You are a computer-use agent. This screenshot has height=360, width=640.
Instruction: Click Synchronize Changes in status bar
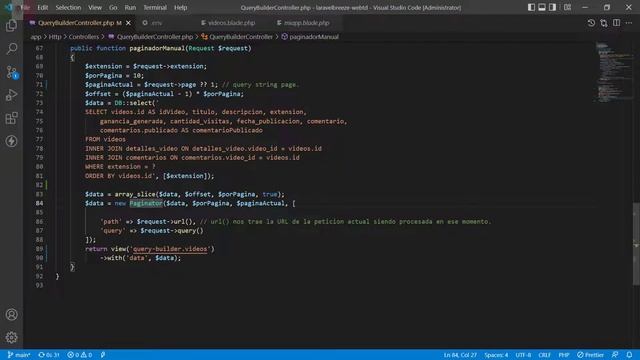tap(49, 355)
